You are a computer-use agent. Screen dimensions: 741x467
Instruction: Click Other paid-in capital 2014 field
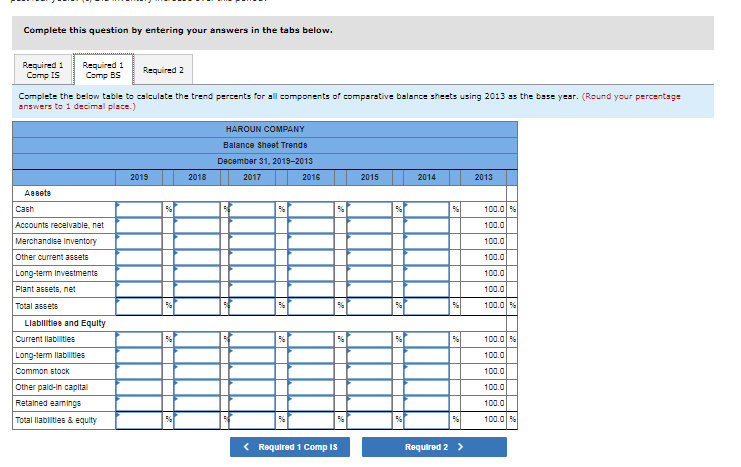point(427,388)
